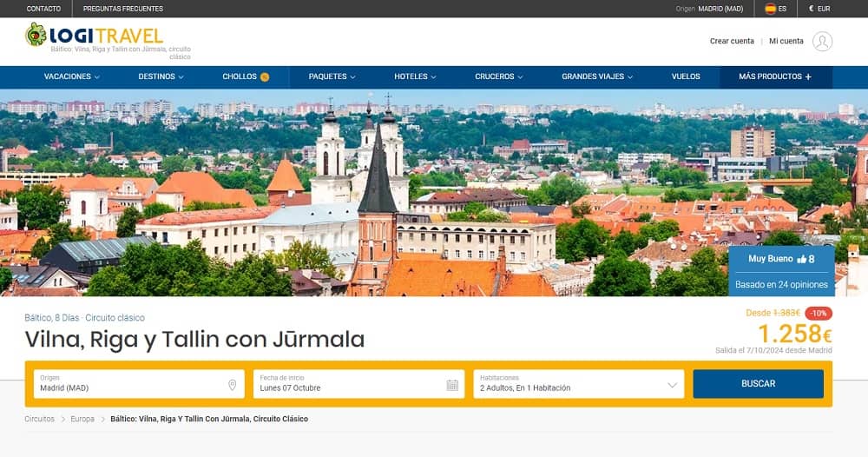Expand the Hoteles menu chevron
868x457 pixels.
pyautogui.click(x=433, y=77)
